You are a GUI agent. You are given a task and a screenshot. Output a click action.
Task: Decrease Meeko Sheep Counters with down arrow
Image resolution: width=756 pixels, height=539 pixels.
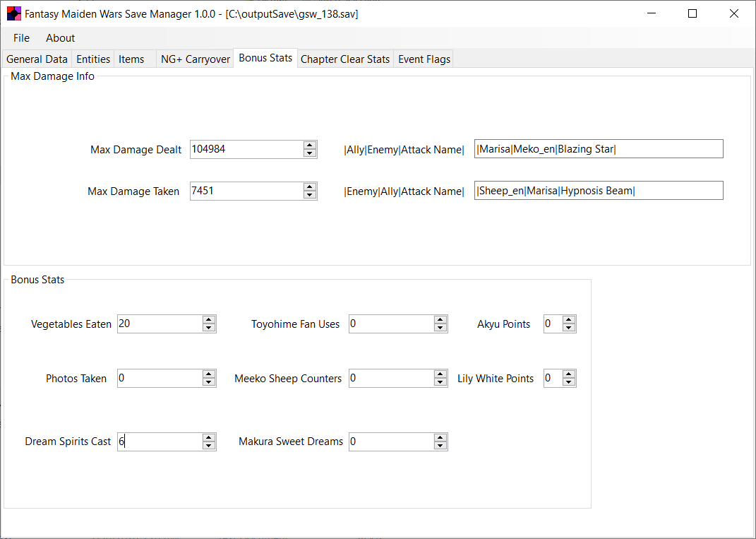pyautogui.click(x=440, y=383)
